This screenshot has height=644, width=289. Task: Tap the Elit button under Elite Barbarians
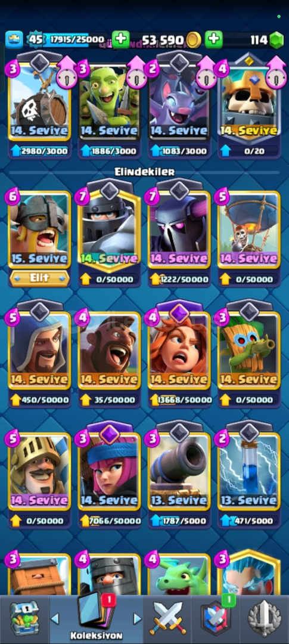[x=39, y=278]
